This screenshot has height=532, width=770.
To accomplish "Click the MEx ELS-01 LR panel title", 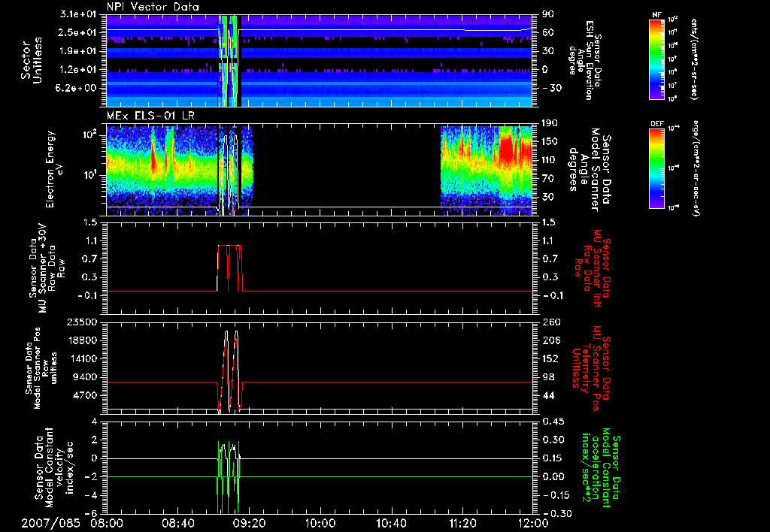I will [x=150, y=116].
